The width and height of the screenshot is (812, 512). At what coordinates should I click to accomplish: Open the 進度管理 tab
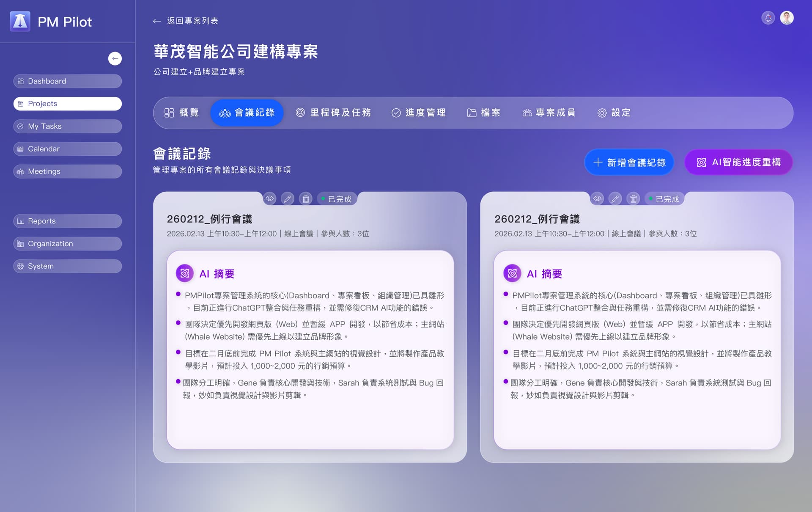(x=419, y=113)
